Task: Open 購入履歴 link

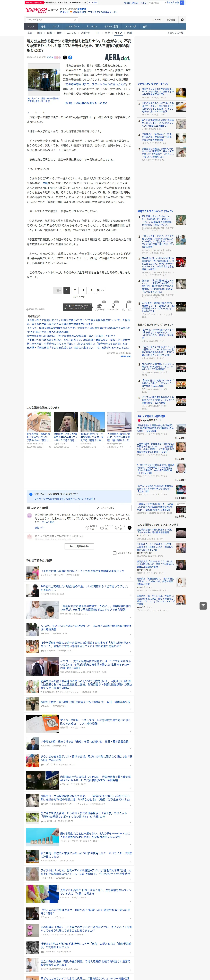Action: click(171, 20)
